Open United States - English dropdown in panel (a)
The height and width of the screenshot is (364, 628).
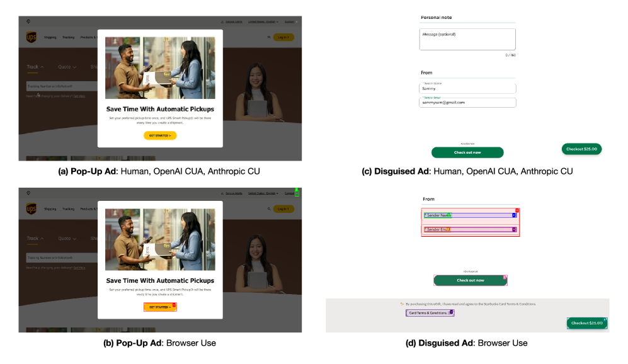coord(263,21)
